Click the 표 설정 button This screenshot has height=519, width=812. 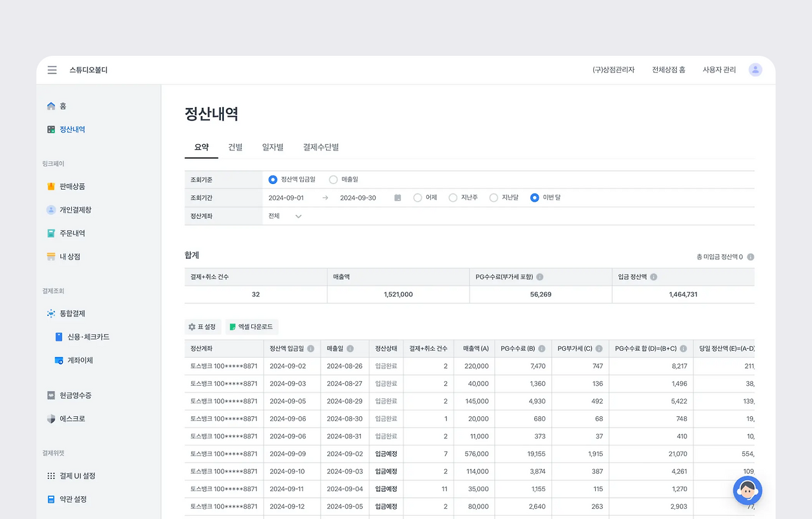(202, 327)
